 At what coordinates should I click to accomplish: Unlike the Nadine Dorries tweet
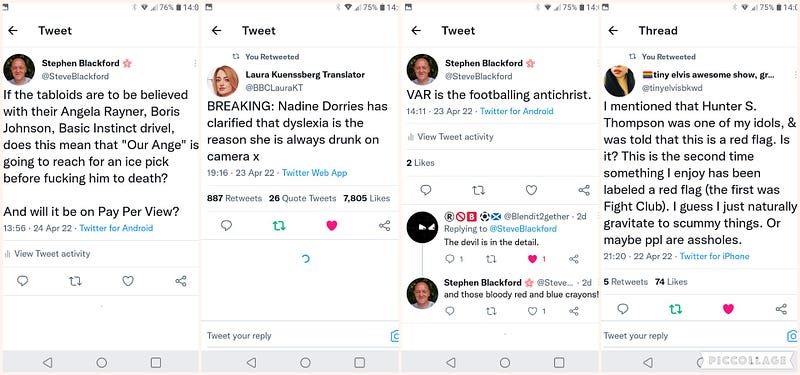pyautogui.click(x=332, y=226)
